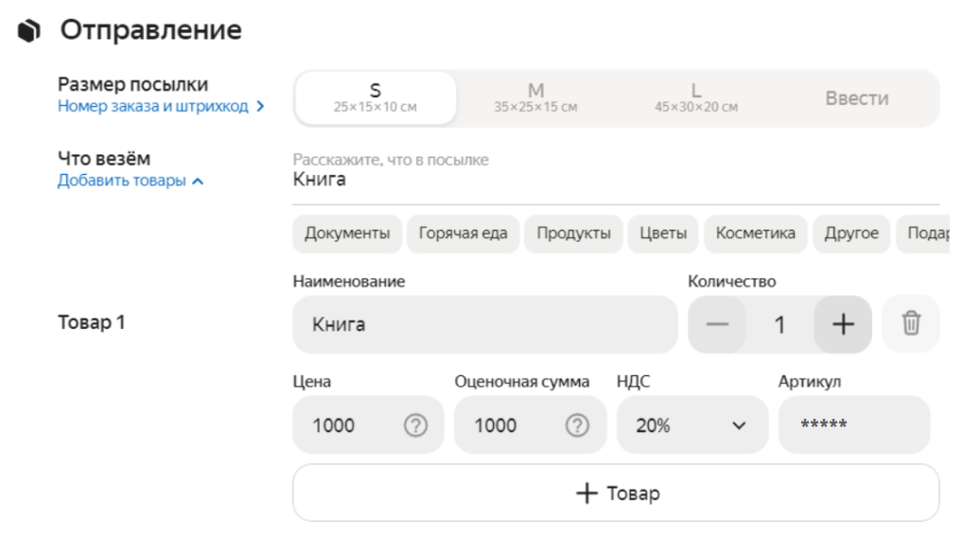Click into the Артикул input field
The image size is (980, 536).
click(853, 425)
